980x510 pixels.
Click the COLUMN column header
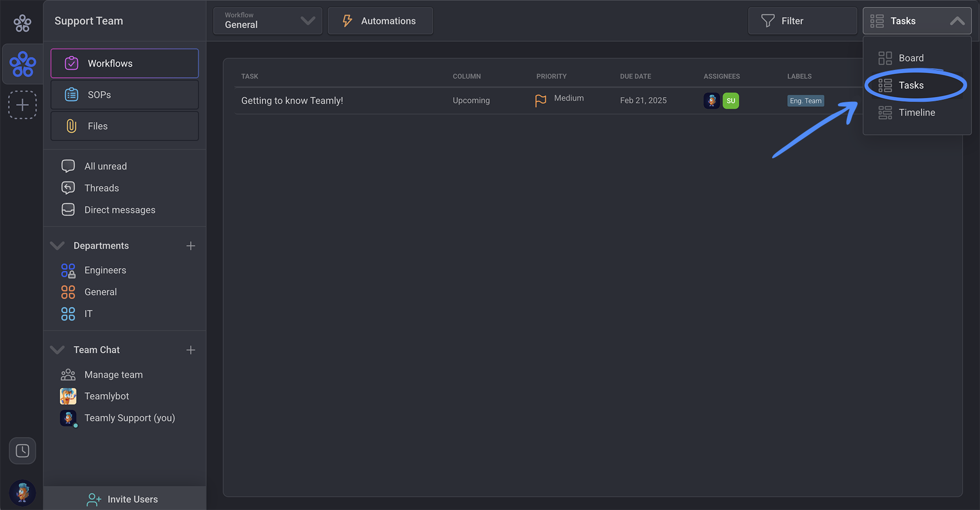pos(467,77)
